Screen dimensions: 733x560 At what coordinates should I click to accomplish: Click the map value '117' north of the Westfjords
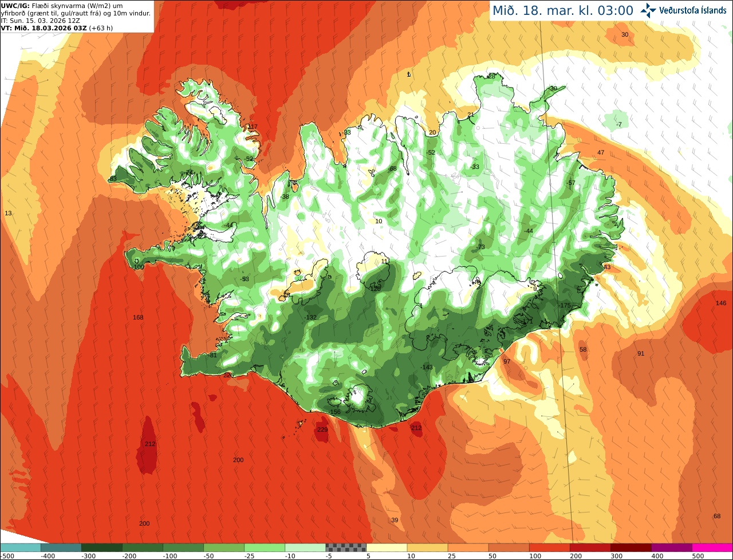click(253, 127)
